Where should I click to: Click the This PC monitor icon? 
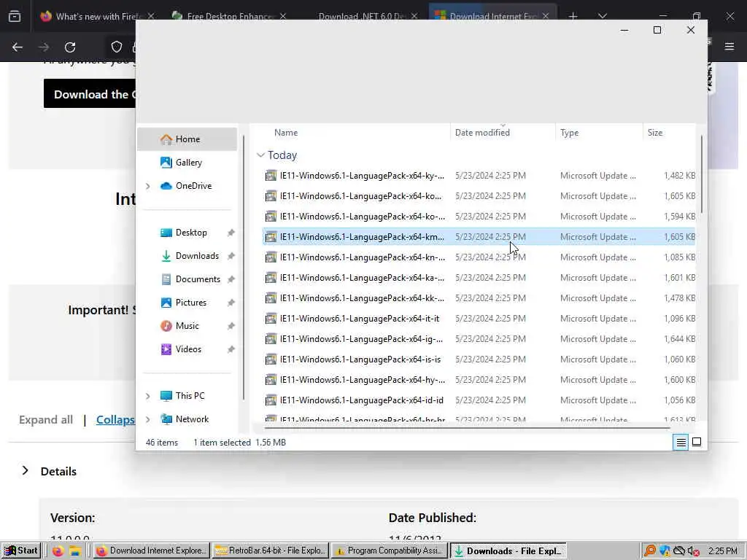166,396
